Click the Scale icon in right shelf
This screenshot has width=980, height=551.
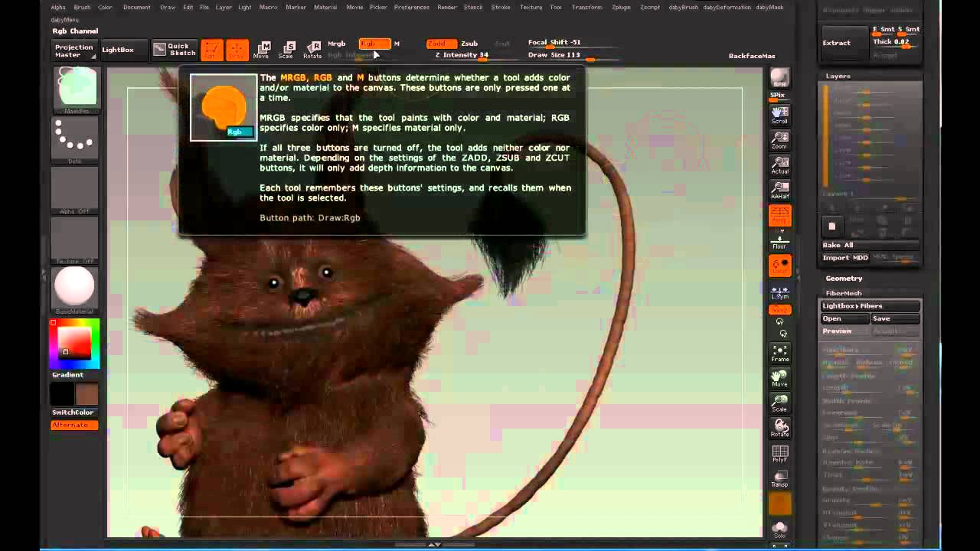779,403
